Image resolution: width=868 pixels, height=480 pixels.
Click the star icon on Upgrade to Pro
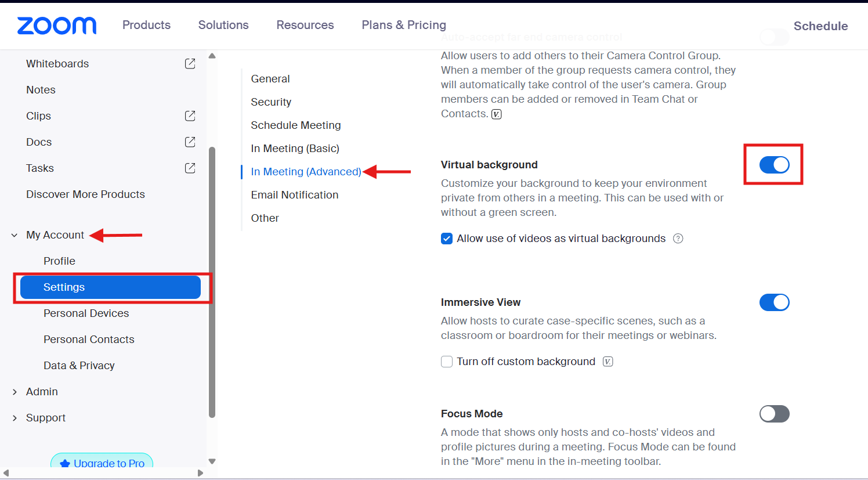click(x=64, y=463)
